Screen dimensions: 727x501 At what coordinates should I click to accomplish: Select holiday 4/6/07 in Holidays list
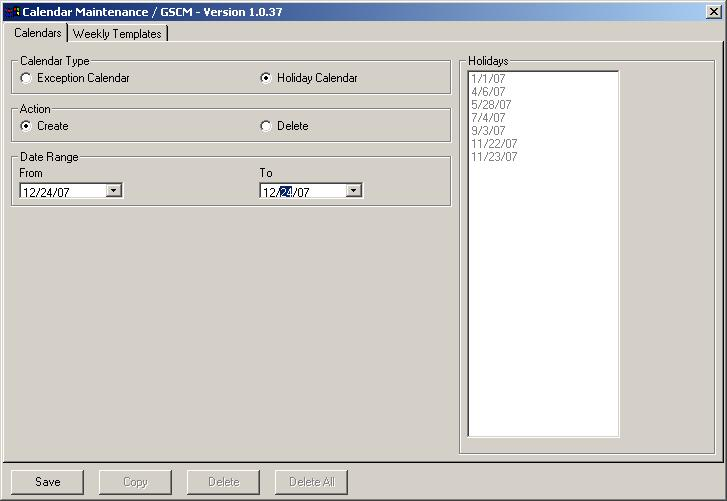(488, 92)
